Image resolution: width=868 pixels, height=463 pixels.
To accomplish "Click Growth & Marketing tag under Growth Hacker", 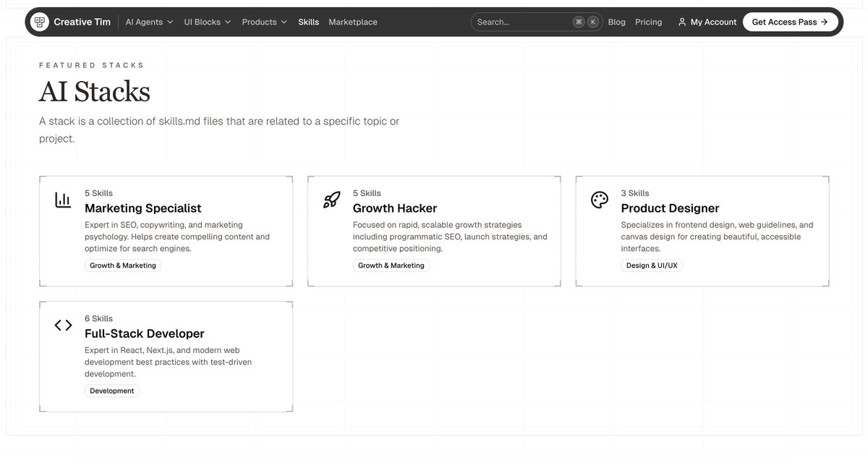I will [x=391, y=266].
